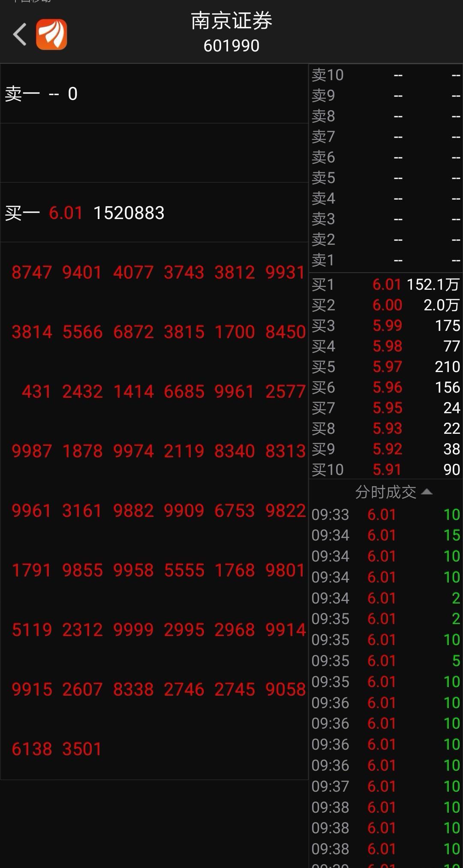Tap queue order 6138

click(x=32, y=749)
